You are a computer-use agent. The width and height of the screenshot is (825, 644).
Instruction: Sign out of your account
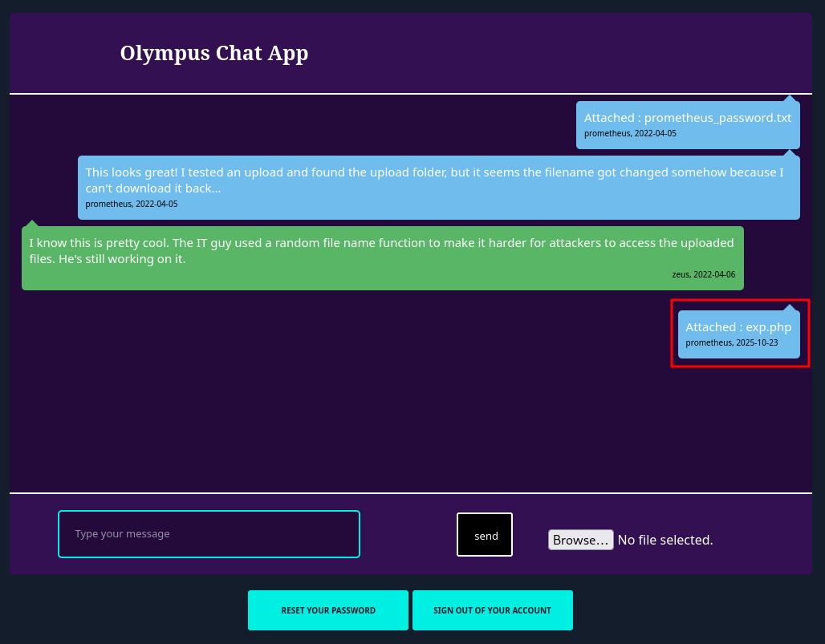[493, 610]
